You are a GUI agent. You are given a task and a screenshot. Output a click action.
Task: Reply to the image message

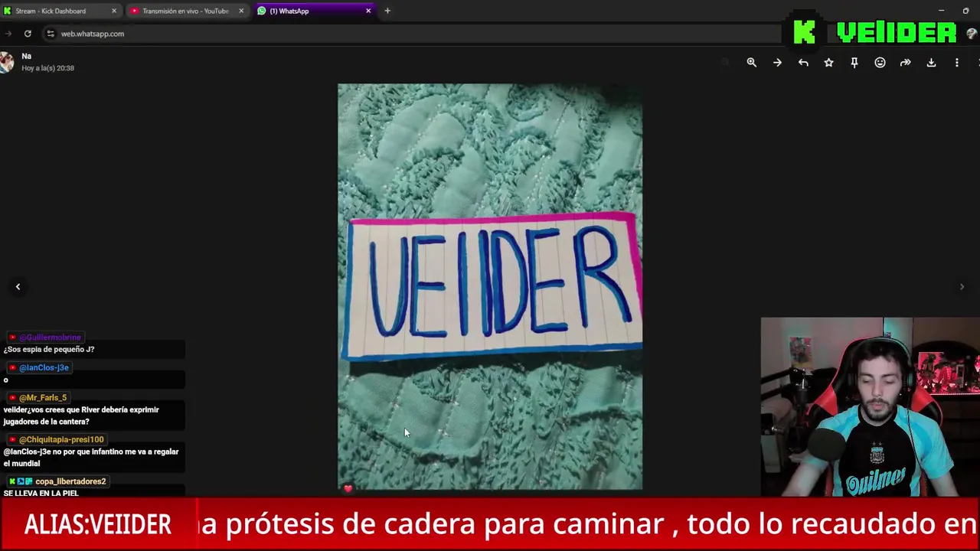(x=803, y=63)
